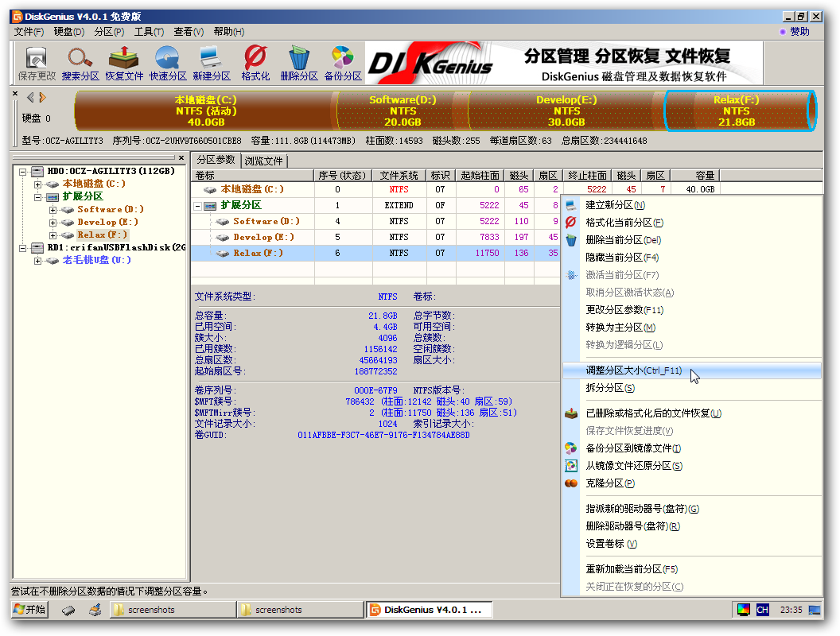The image size is (840, 636).
Task: Open the 帮助(H) menu
Action: coord(229,32)
